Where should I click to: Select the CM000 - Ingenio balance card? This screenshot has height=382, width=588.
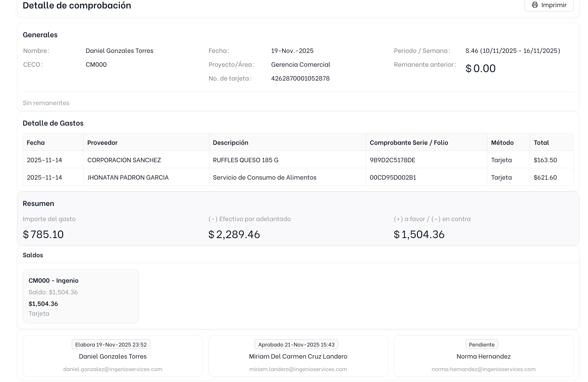81,296
